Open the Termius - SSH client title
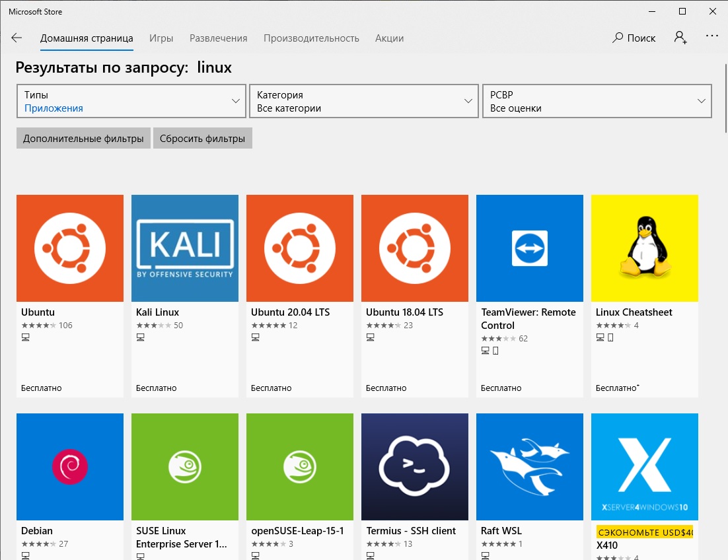728x560 pixels. pos(411,531)
